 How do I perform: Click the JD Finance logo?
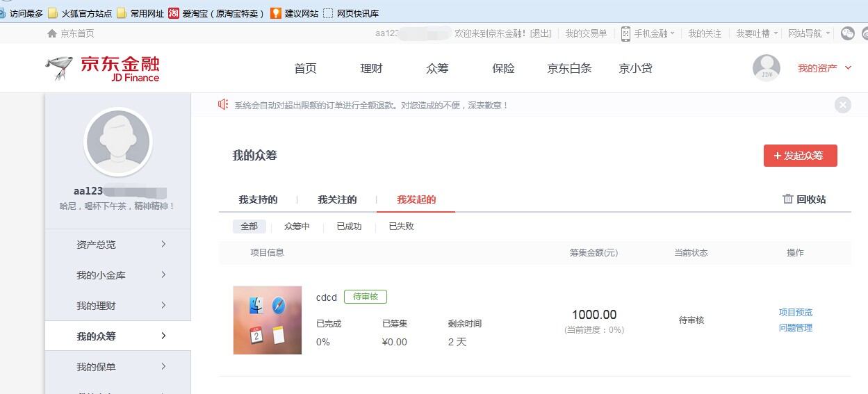tap(102, 68)
